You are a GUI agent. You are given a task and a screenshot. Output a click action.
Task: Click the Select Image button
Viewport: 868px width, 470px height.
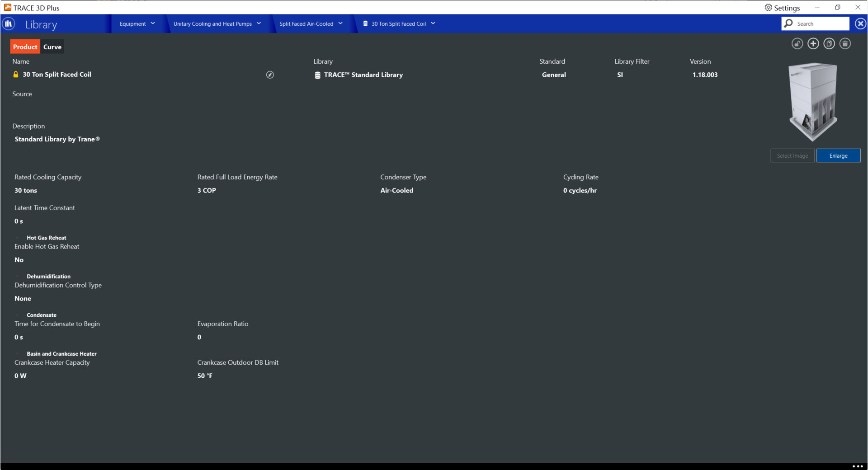(x=792, y=156)
